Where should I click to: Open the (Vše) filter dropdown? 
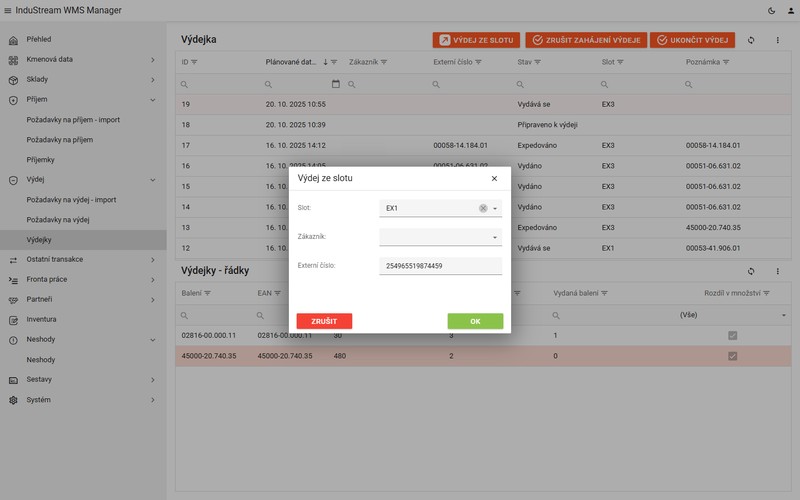(x=733, y=315)
